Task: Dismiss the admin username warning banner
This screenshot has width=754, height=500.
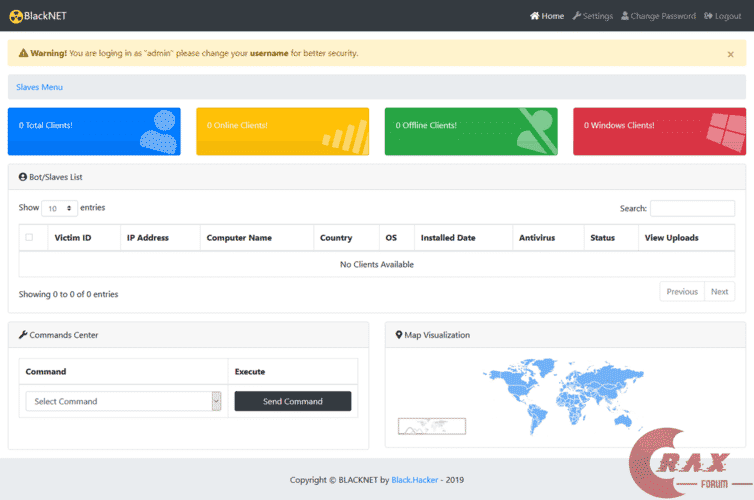Action: [x=730, y=54]
